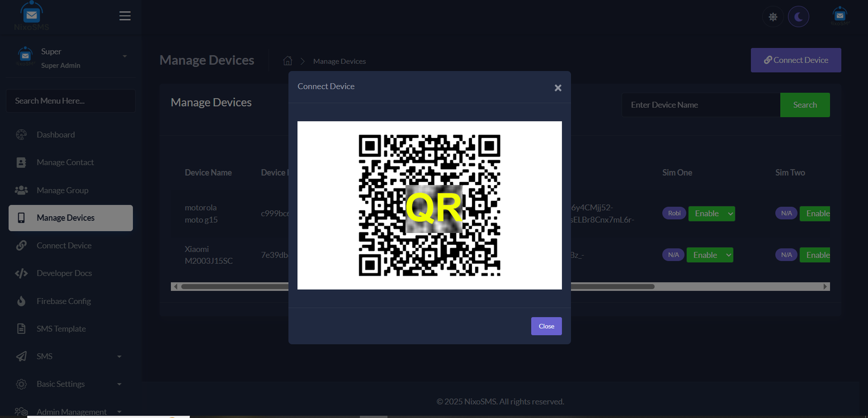Viewport: 868px width, 418px height.
Task: Click the Manage Contact address book icon
Action: coord(21,162)
